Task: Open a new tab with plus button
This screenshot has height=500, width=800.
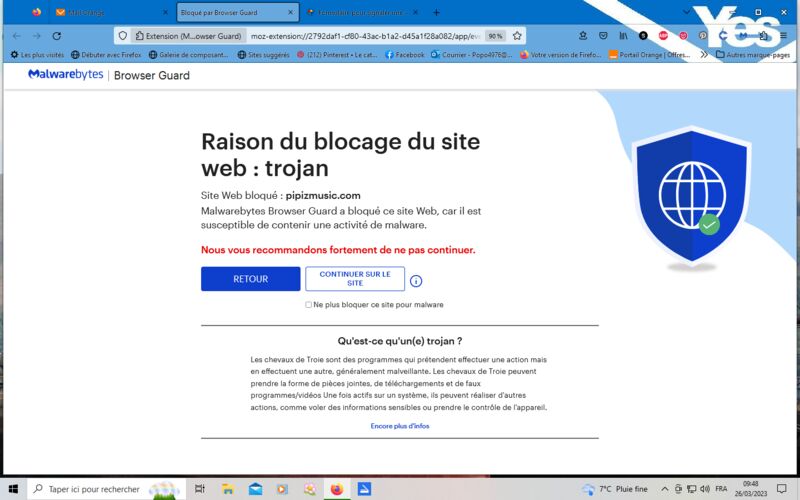Action: [x=436, y=12]
